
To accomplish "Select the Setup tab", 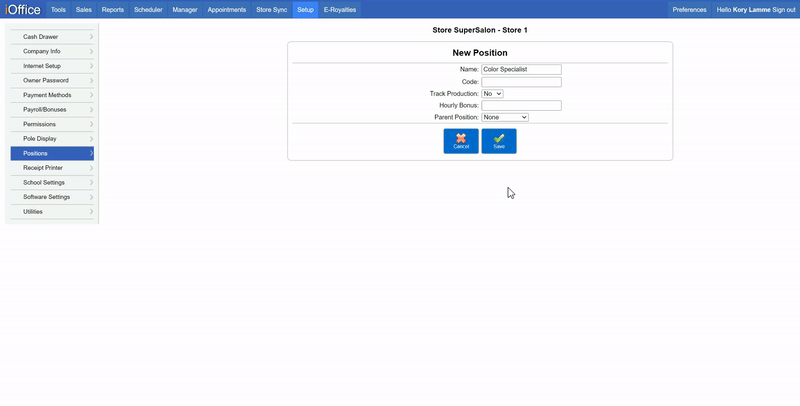I will tap(305, 10).
